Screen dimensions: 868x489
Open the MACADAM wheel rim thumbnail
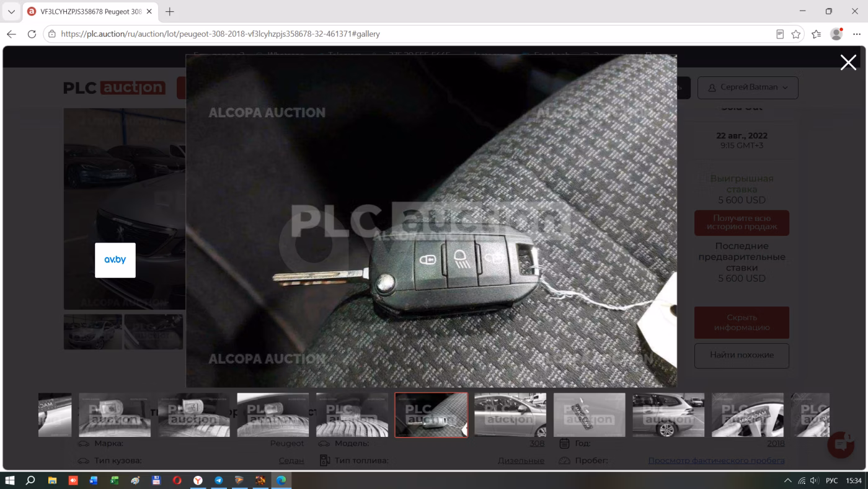[748, 415]
